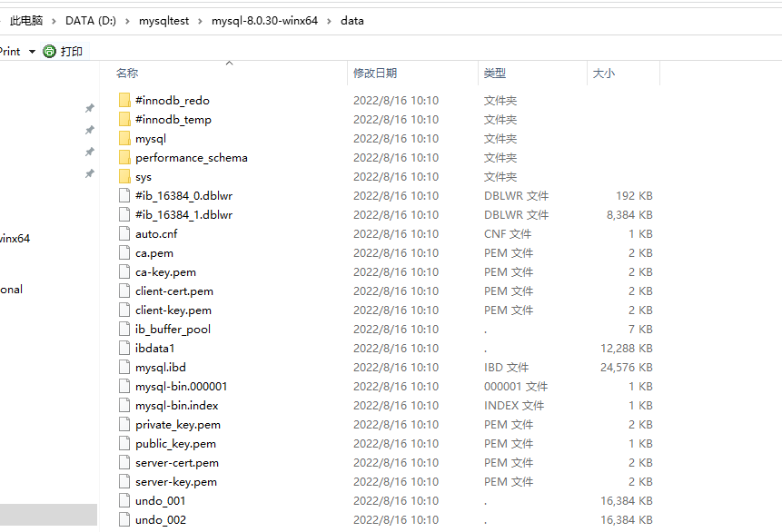782x532 pixels.
Task: Click the 24,576 KB size value
Action: 627,368
